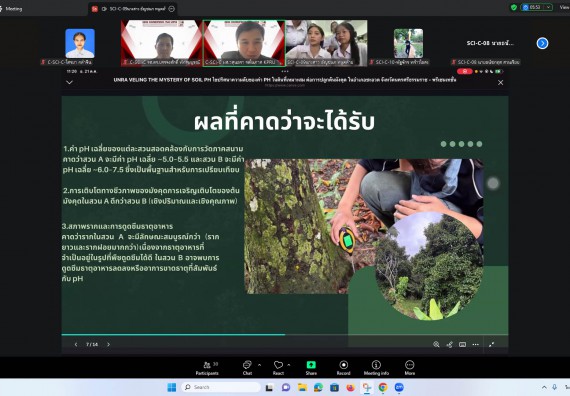Open Meeting info
This screenshot has width=570, height=396.
(x=376, y=368)
